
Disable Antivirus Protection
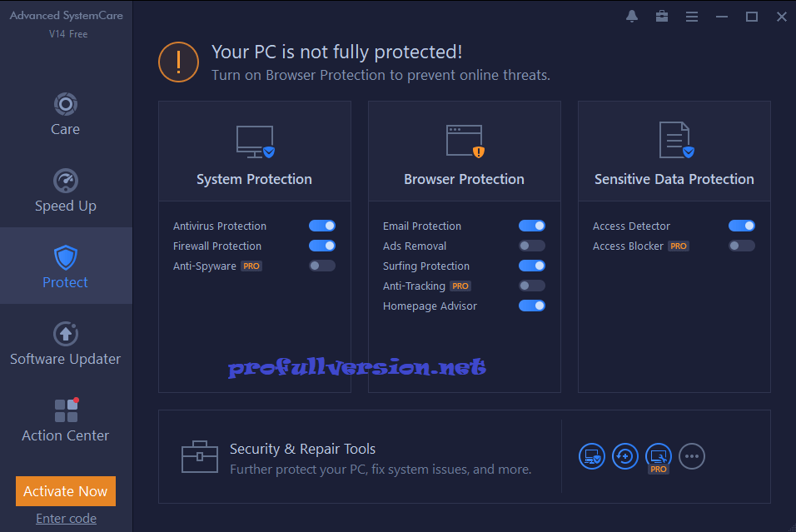point(322,226)
